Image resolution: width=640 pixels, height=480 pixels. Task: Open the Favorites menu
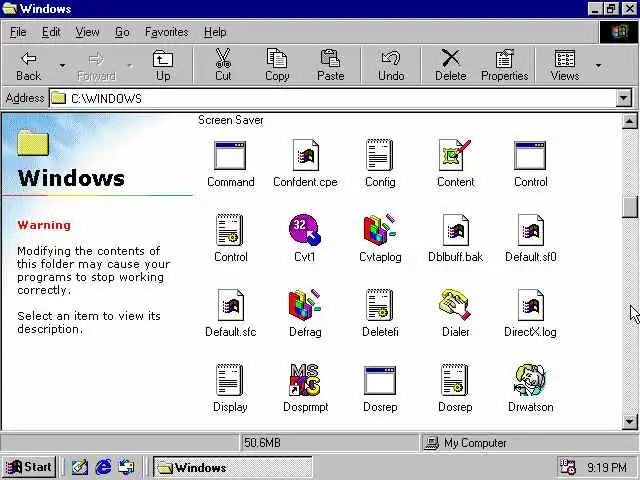point(167,32)
